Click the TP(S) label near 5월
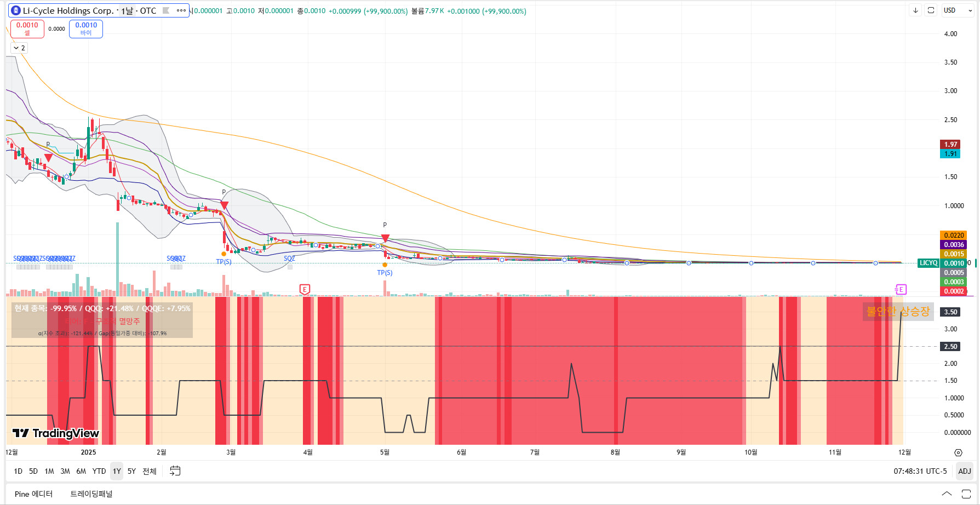 pyautogui.click(x=385, y=273)
